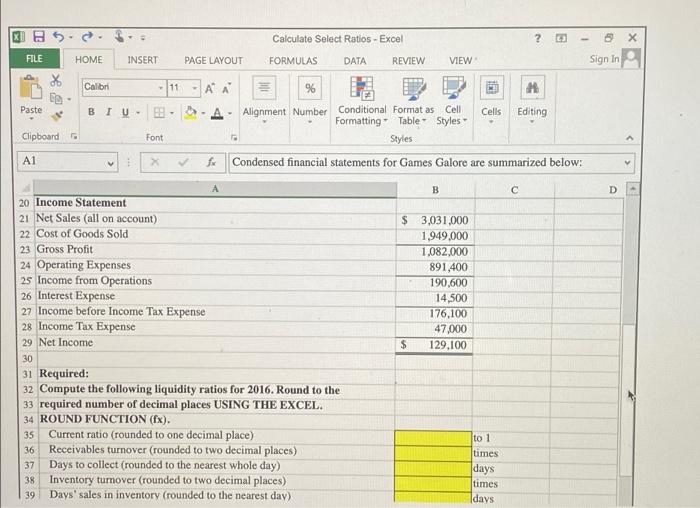Select the Net Income value 129,100 cell
The width and height of the screenshot is (700, 508).
(x=434, y=345)
